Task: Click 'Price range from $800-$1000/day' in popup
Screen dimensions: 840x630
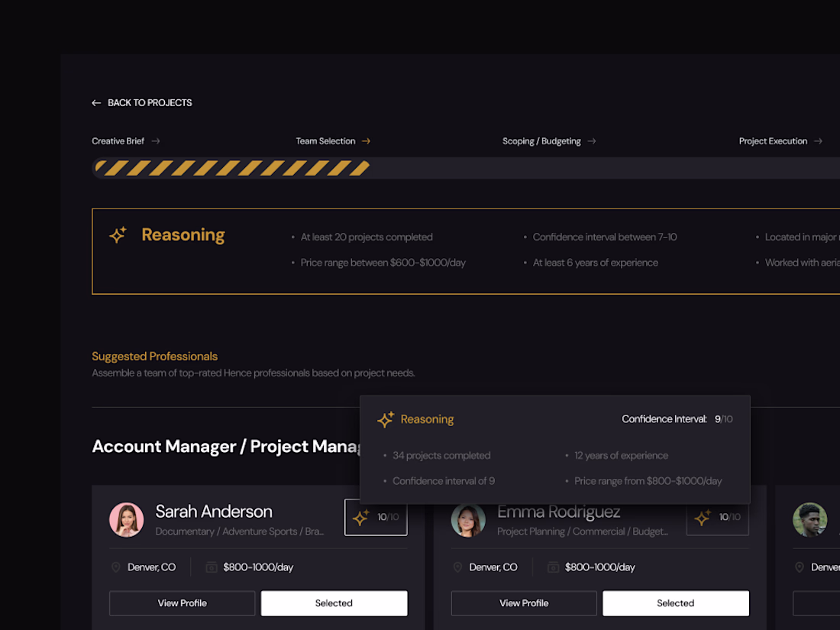Action: [x=648, y=481]
